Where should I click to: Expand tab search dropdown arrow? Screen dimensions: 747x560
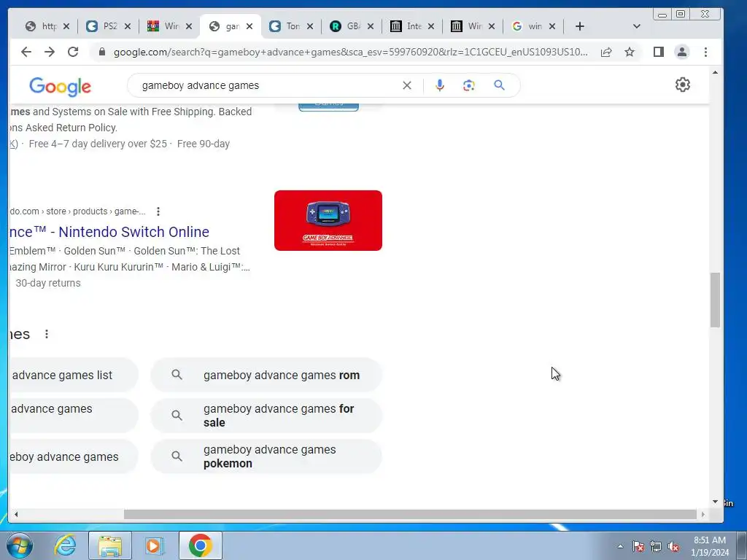636,26
